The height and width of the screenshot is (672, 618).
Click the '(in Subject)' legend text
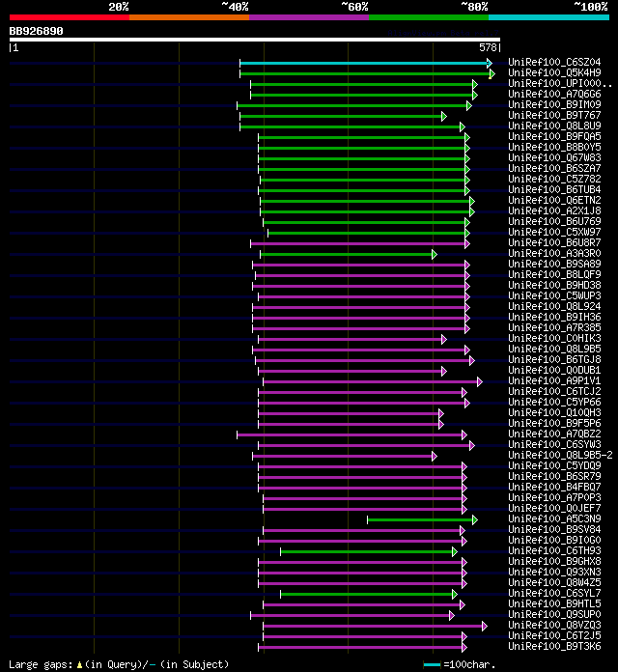(x=194, y=664)
